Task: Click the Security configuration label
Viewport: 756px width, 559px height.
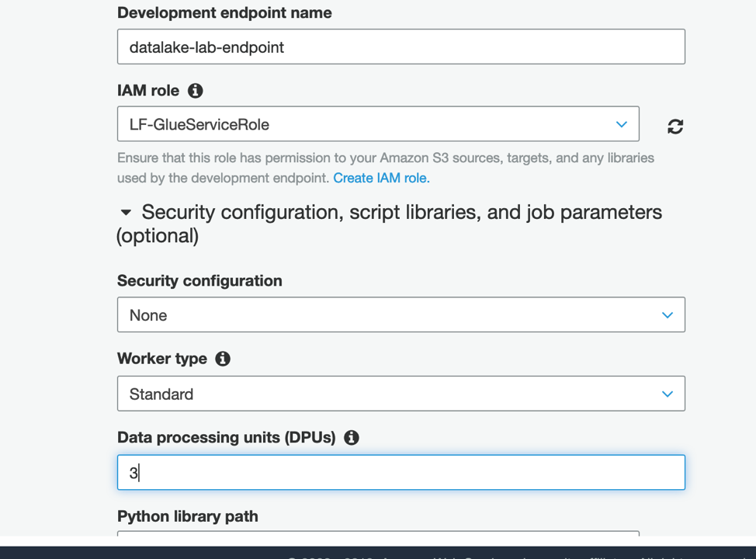Action: [199, 281]
